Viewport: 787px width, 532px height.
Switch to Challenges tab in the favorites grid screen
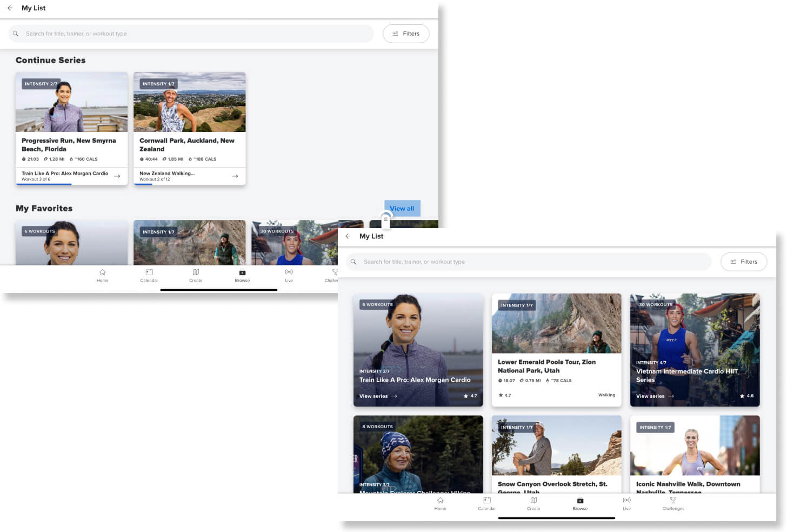[x=673, y=503]
